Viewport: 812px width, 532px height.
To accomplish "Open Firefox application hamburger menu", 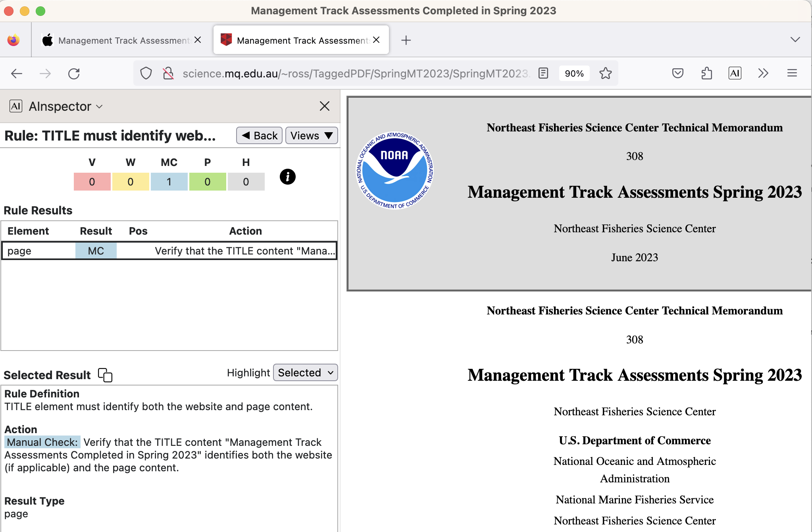I will pyautogui.click(x=792, y=73).
